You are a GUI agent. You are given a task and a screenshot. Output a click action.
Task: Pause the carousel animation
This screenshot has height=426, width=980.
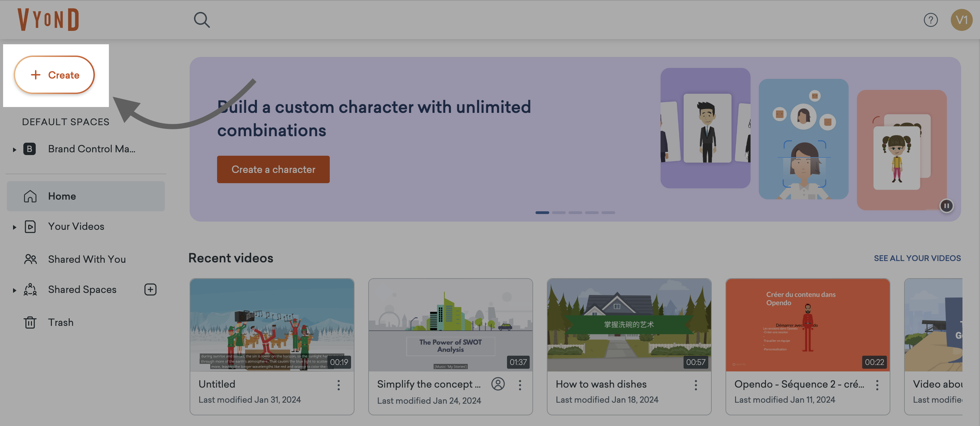pyautogui.click(x=947, y=205)
